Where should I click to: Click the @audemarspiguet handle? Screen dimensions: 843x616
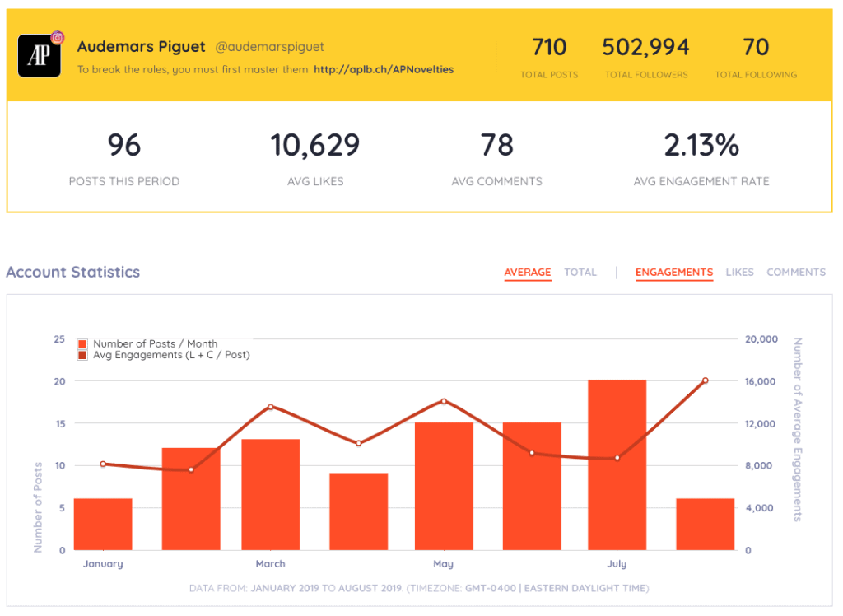point(269,47)
